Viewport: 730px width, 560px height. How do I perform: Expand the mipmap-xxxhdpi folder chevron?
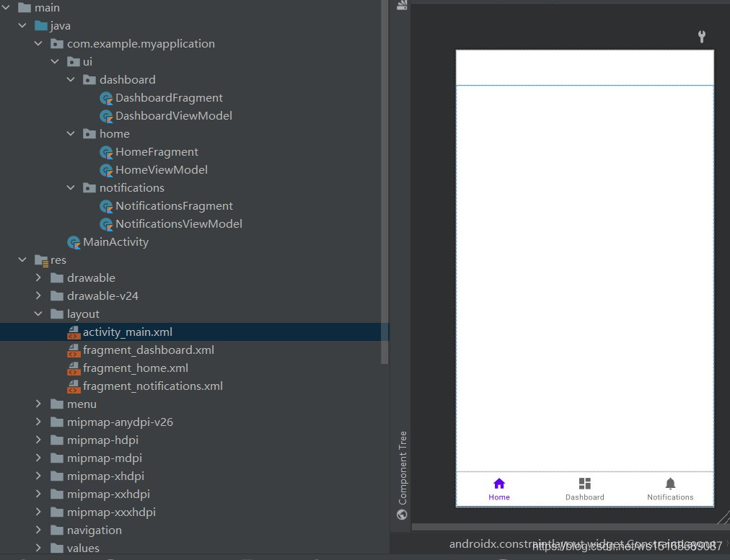[39, 512]
